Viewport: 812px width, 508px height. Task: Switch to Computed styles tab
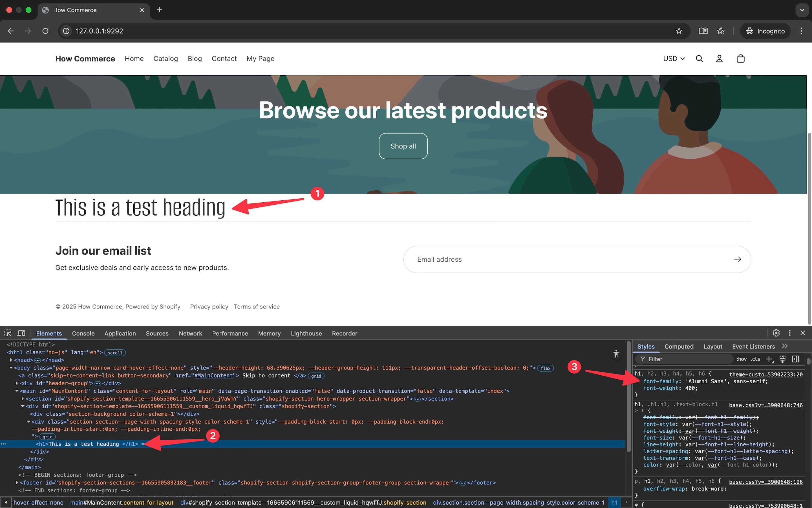pyautogui.click(x=679, y=346)
